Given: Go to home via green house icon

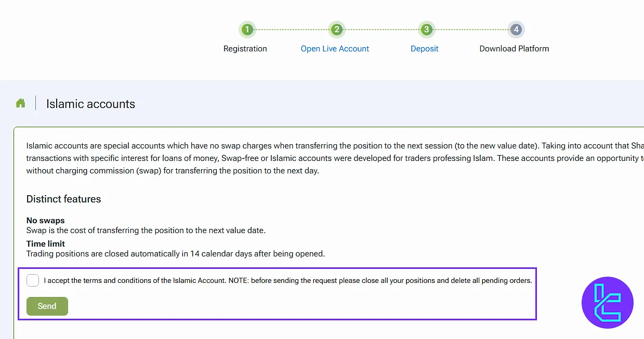Looking at the screenshot, I should 21,103.
